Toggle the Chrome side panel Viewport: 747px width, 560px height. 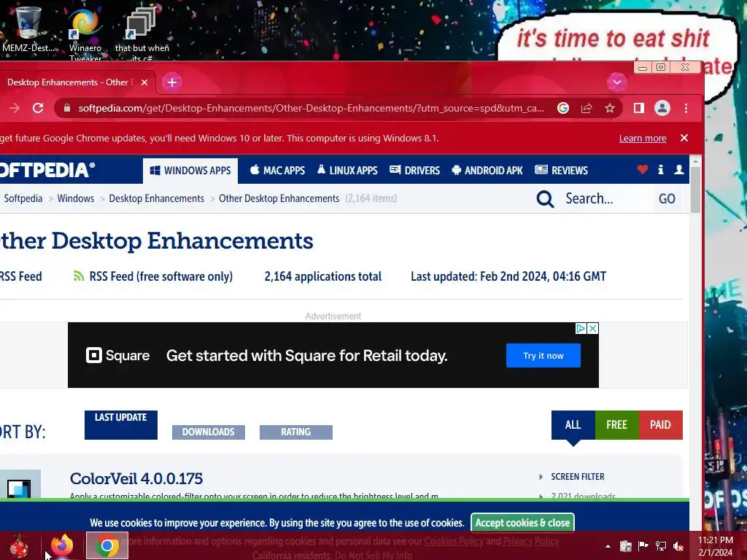tap(639, 108)
